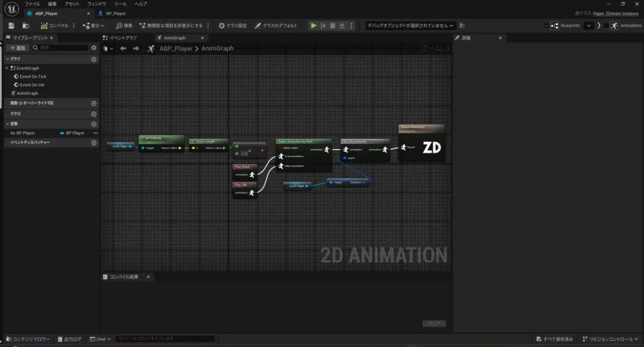The height and width of the screenshot is (347, 644).
Task: Open the アセット menu
Action: (72, 4)
